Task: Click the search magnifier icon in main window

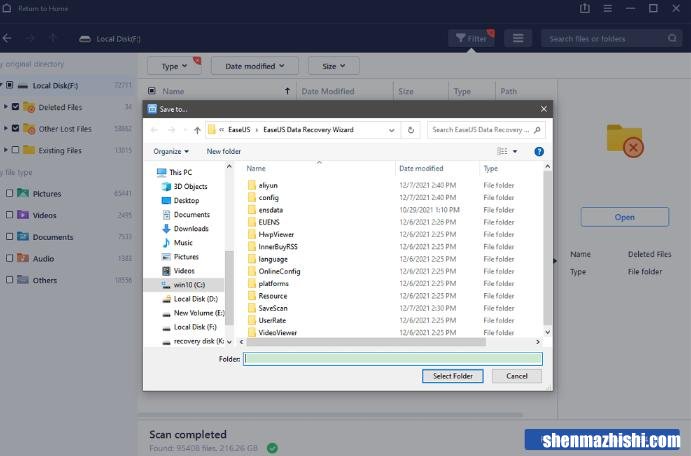Action: [x=672, y=38]
